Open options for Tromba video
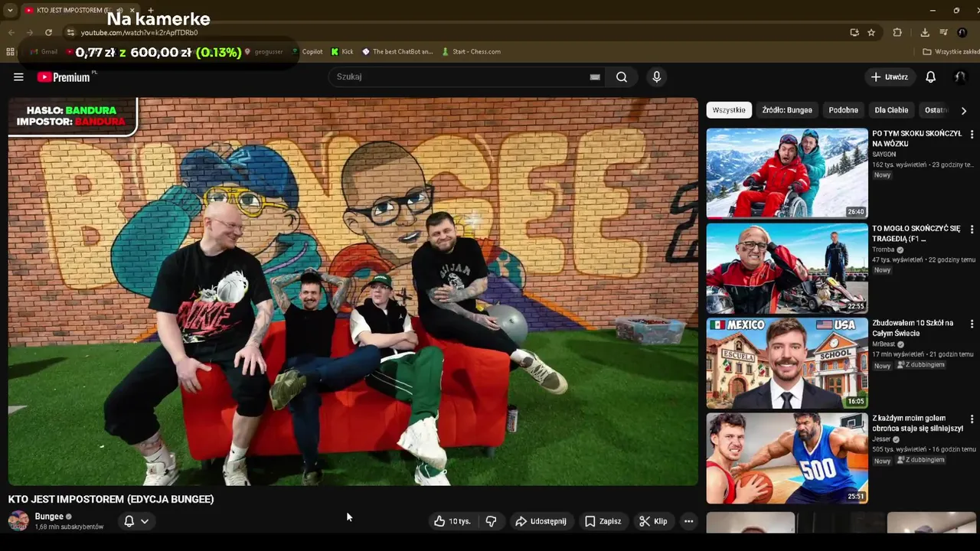 click(972, 229)
